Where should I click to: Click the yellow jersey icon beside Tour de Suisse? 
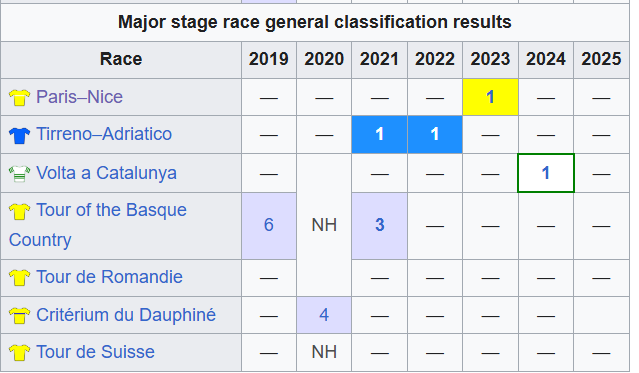20,353
